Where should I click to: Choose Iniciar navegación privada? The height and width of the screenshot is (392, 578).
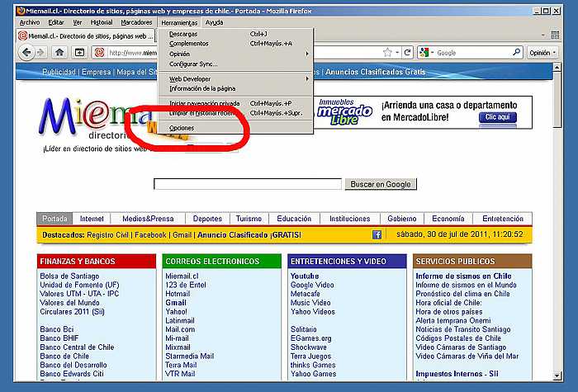(235, 103)
